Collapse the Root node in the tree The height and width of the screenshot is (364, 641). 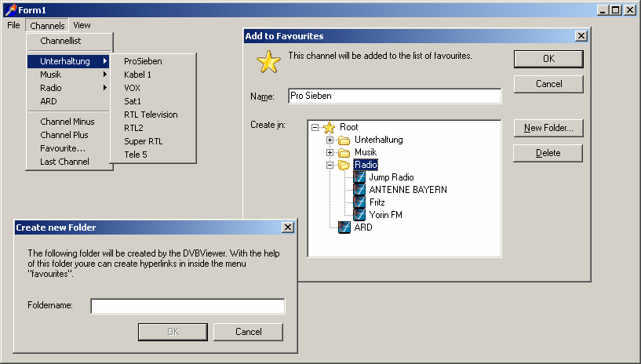(315, 127)
